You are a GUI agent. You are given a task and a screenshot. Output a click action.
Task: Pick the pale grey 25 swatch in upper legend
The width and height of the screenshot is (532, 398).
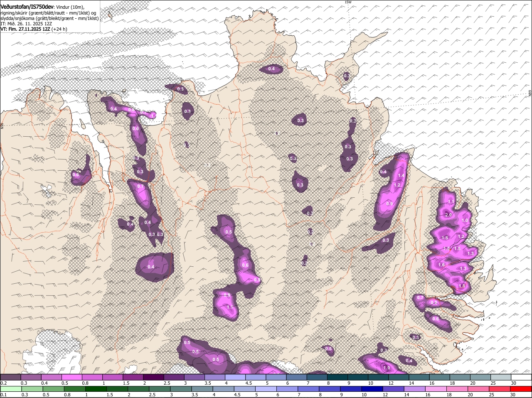click(501, 377)
